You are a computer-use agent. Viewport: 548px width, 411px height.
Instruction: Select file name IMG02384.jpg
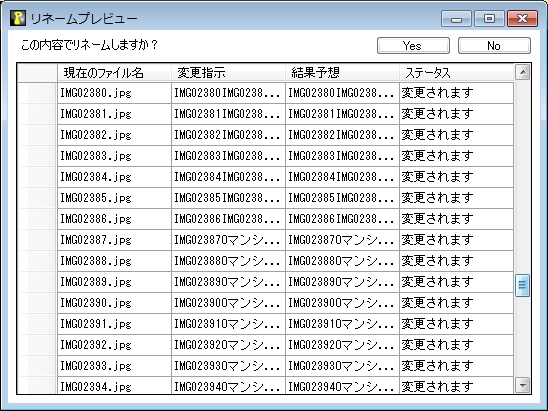[115, 177]
